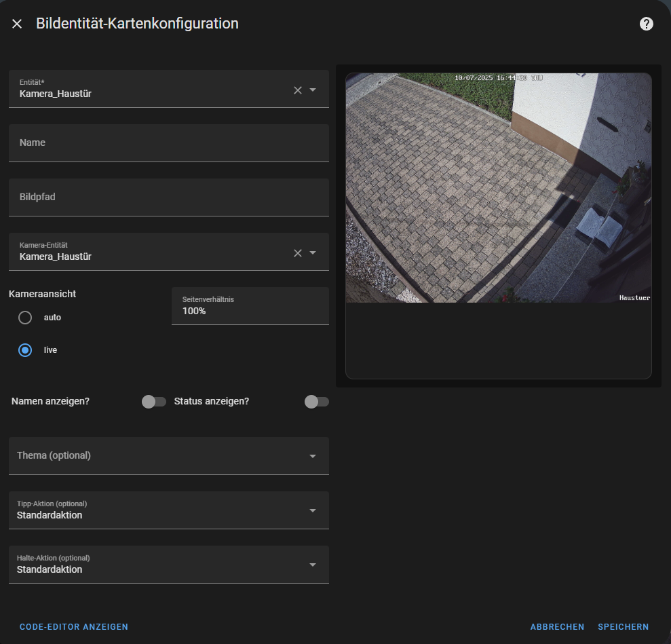Open the Tipp-Aktion dropdown
This screenshot has height=644, width=671.
click(x=168, y=510)
